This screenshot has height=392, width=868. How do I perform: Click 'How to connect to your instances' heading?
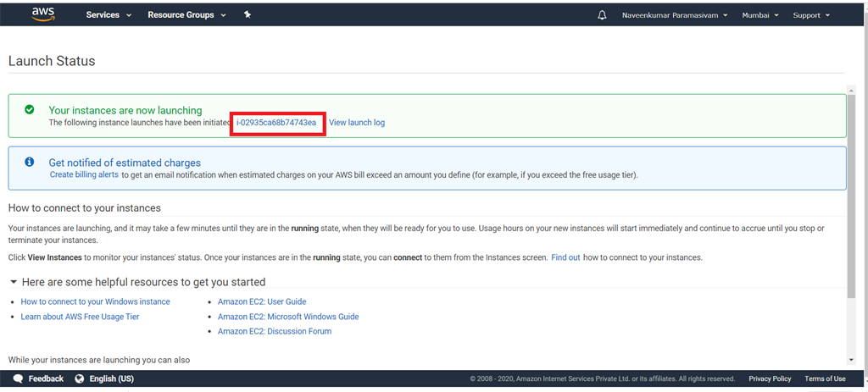(84, 208)
